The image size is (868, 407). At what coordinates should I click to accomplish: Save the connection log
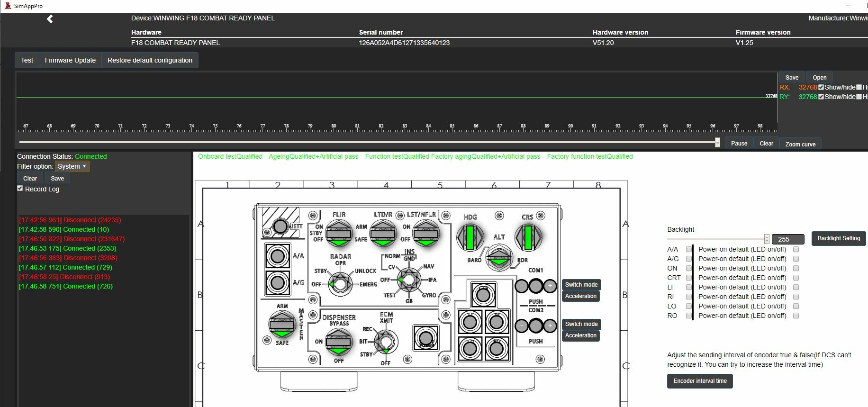click(x=57, y=179)
